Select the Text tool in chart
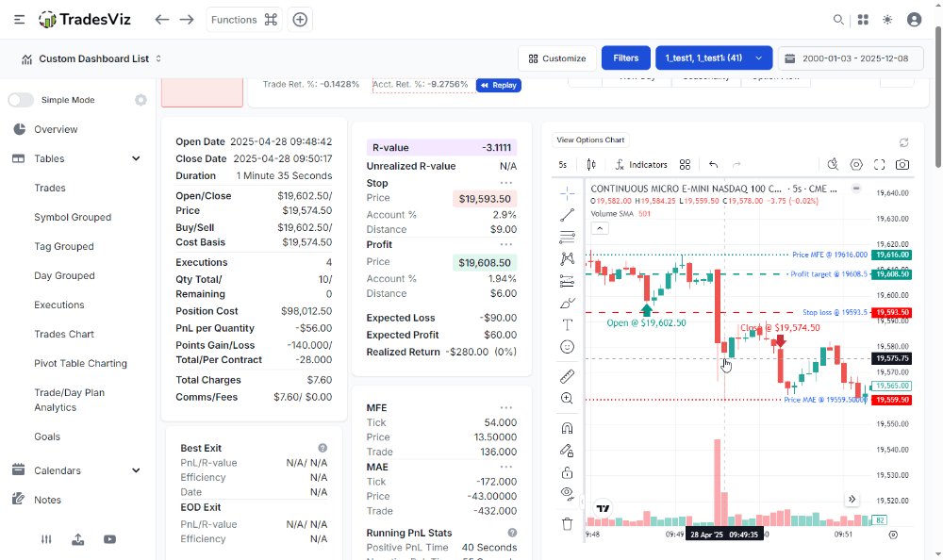Screen dimensions: 943x560 [567, 325]
